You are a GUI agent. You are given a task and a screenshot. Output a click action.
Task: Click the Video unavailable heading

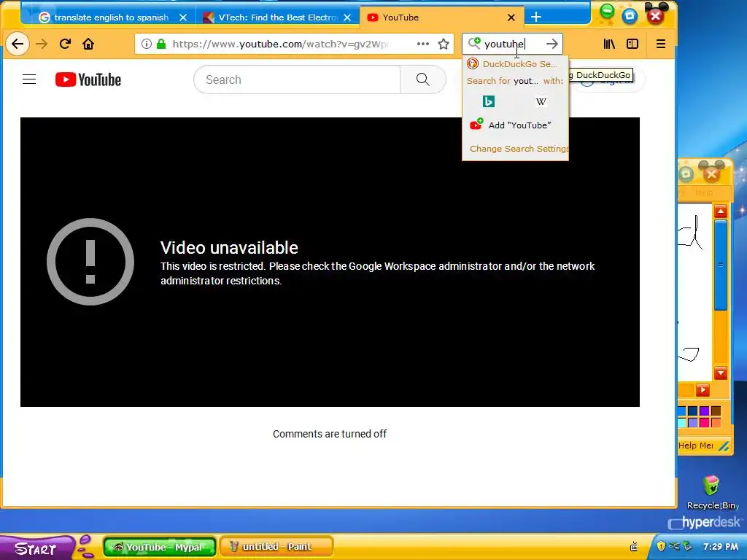coord(229,248)
